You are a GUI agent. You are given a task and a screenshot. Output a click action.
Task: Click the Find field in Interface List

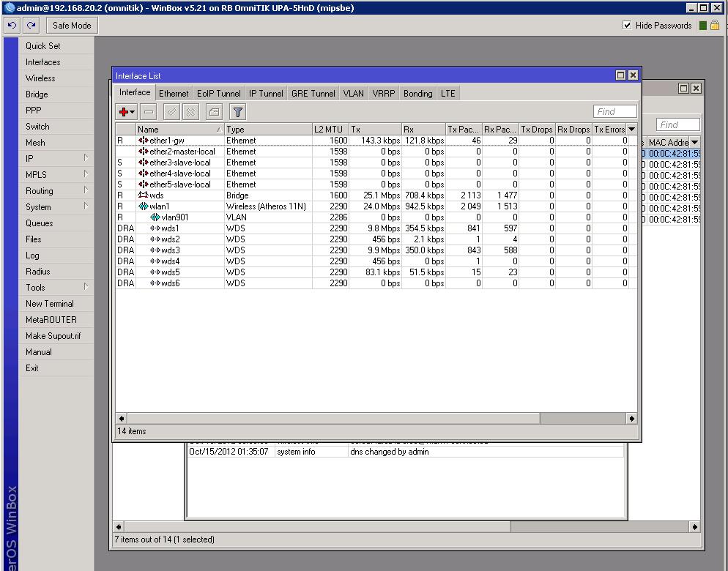pos(614,112)
